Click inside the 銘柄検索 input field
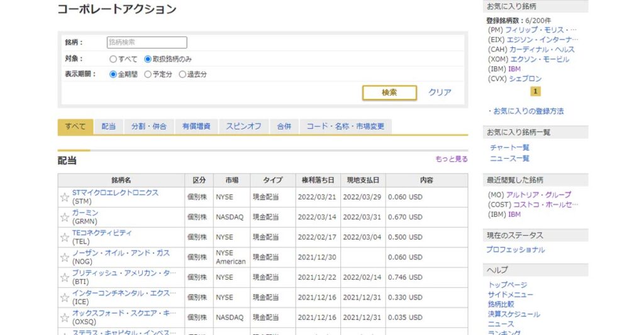Image resolution: width=644 pixels, height=335 pixels. (147, 43)
